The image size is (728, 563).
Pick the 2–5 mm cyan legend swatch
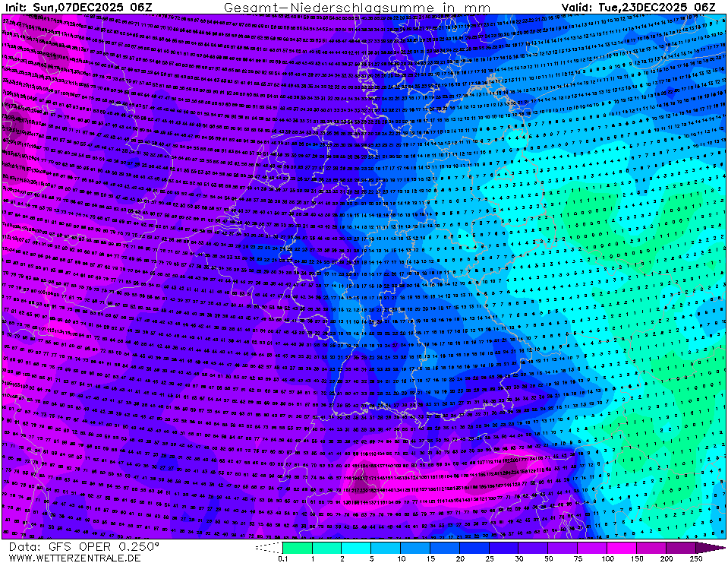tap(356, 547)
